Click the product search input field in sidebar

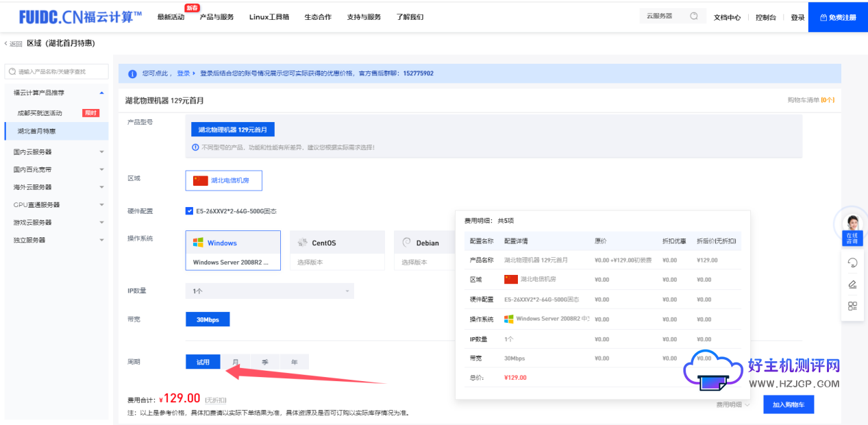pos(56,71)
